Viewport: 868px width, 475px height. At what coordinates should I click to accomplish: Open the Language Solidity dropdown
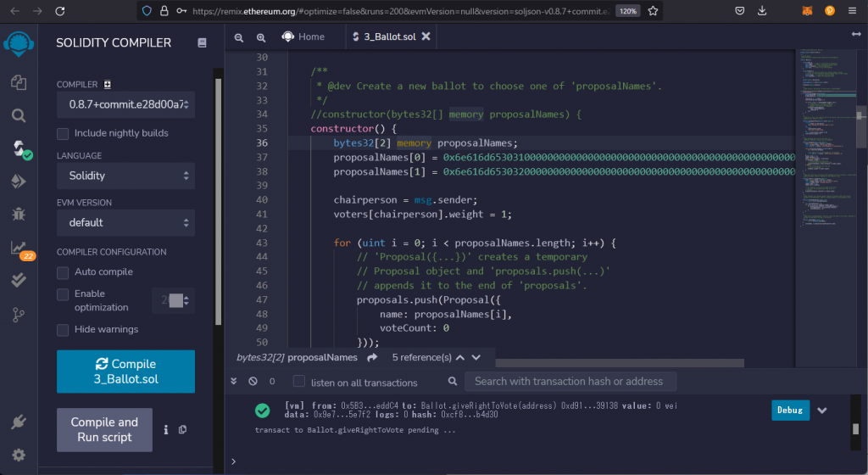[x=125, y=176]
